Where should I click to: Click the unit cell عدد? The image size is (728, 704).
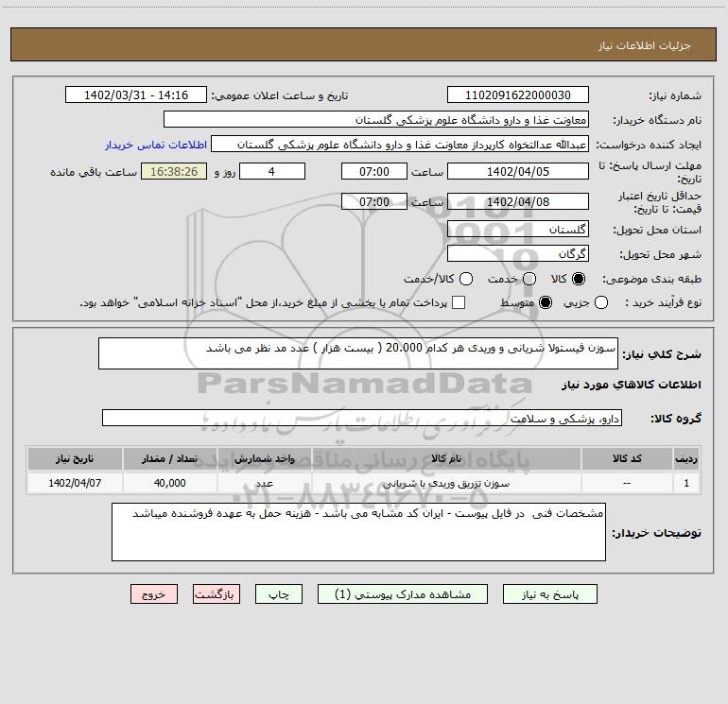(x=264, y=483)
